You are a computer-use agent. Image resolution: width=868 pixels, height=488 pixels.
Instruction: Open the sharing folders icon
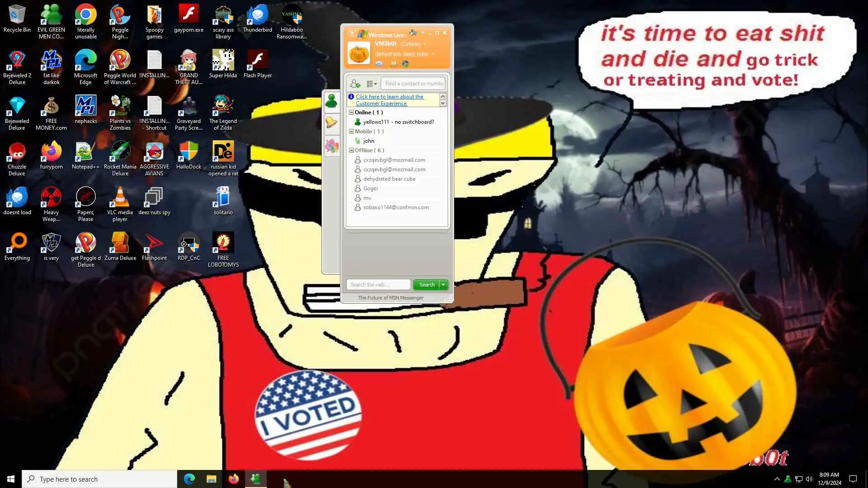pos(393,64)
